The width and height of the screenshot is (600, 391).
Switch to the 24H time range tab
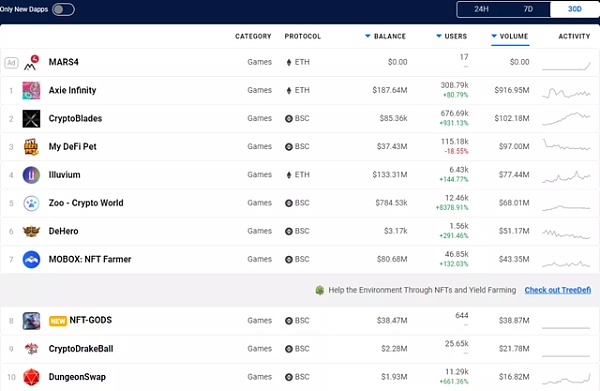click(481, 9)
